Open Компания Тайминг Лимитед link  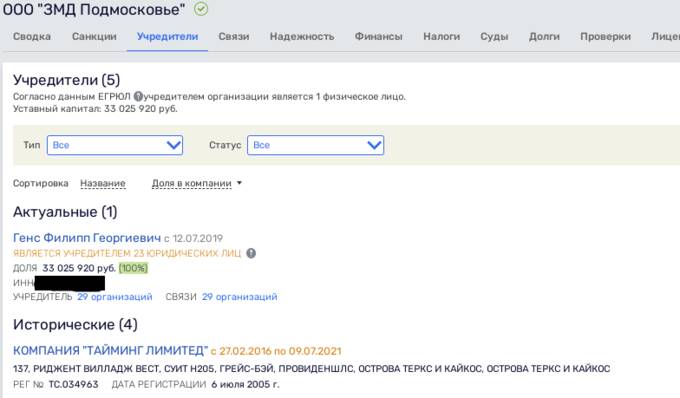111,350
